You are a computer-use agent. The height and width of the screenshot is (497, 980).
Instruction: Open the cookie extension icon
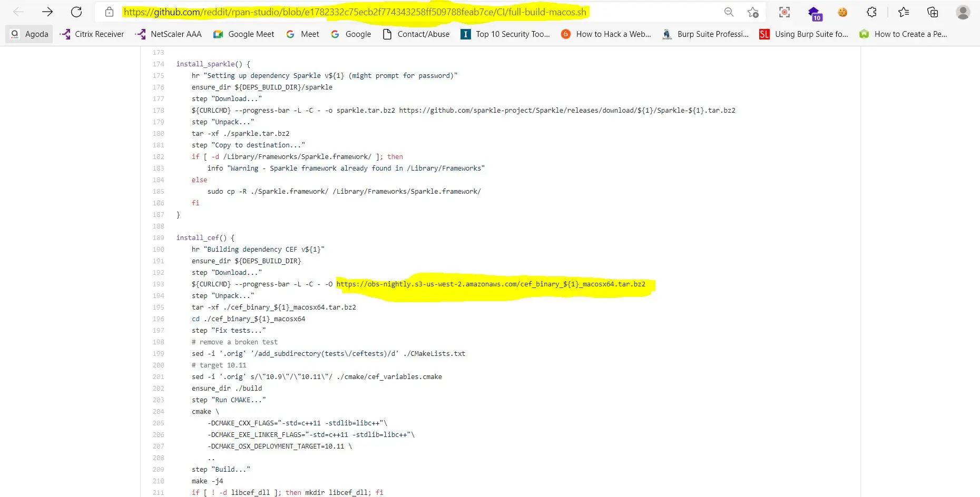click(x=842, y=12)
